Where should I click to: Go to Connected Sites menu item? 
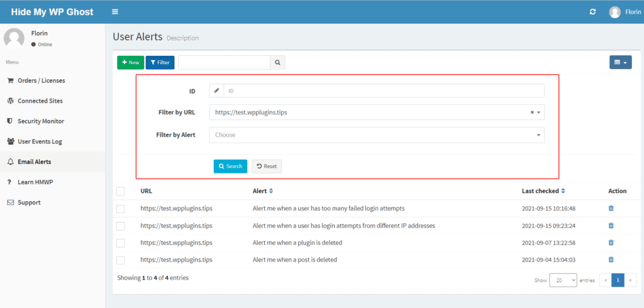point(40,101)
